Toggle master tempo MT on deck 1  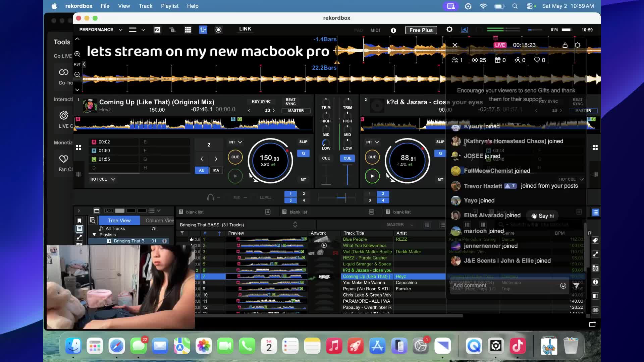click(303, 180)
